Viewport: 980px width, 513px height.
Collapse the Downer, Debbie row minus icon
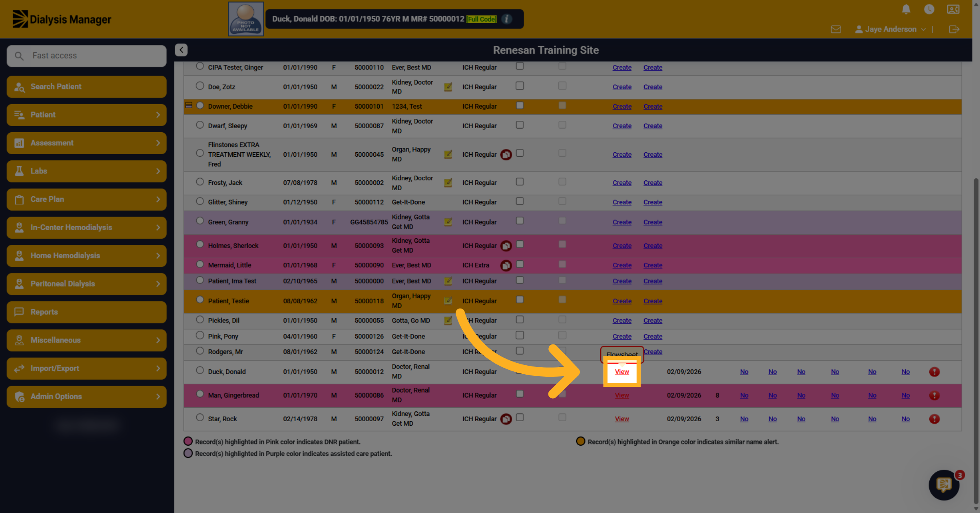pos(189,105)
